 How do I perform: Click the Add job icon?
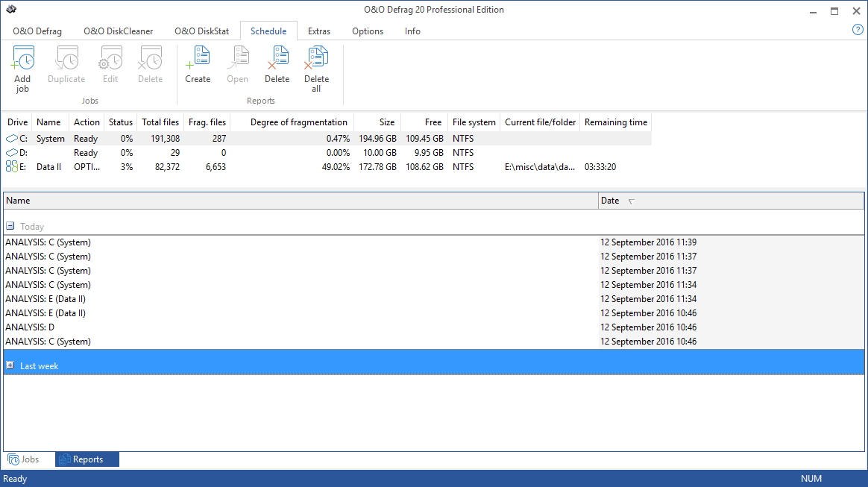point(22,59)
